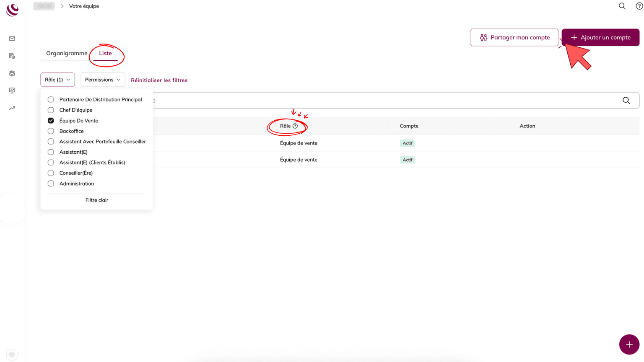This screenshot has width=644, height=362.
Task: Click the Ajouter un compte button
Action: click(600, 37)
